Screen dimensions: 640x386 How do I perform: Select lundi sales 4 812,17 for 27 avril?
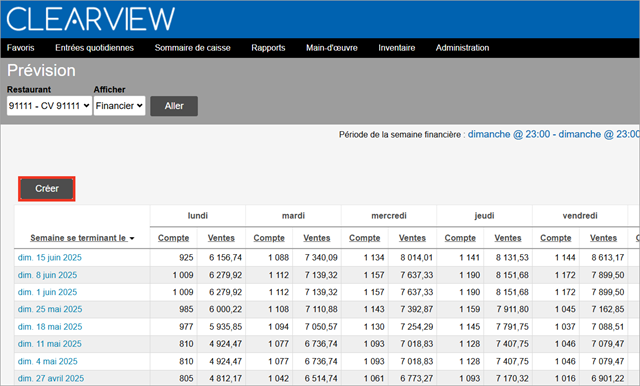pyautogui.click(x=225, y=379)
